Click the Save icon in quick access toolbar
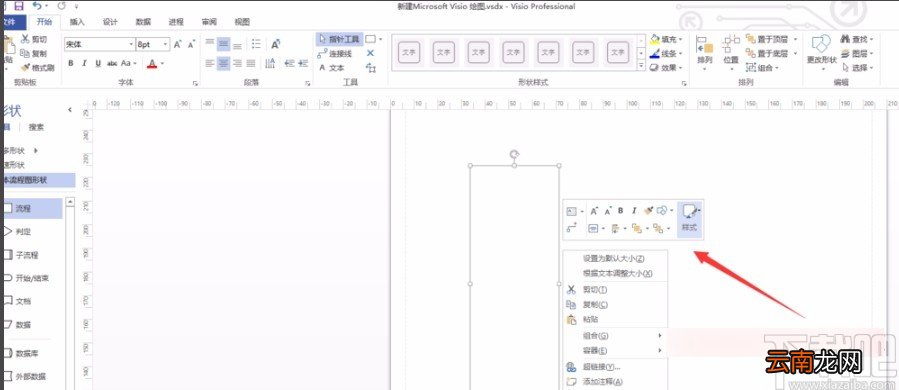The width and height of the screenshot is (899, 390). (18, 6)
